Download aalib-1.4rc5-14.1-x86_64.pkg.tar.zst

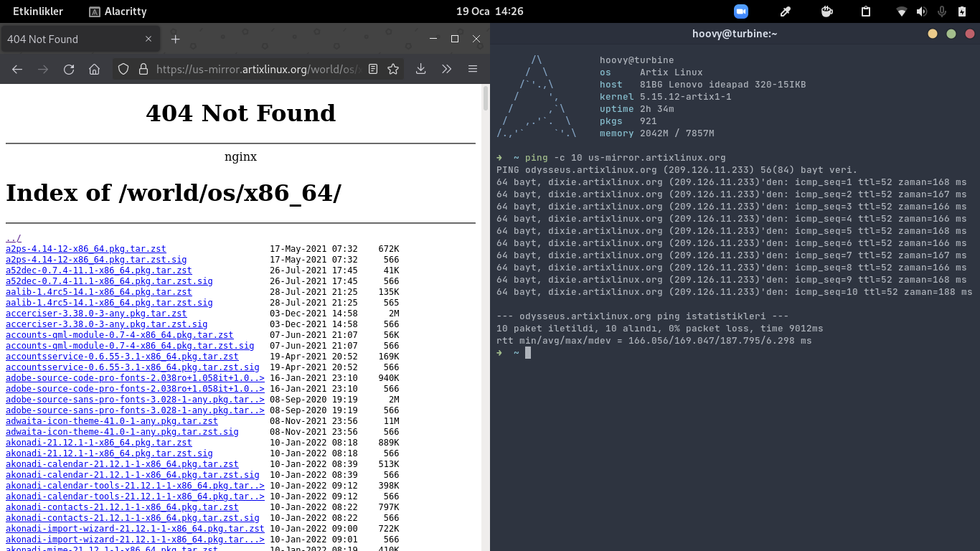click(99, 292)
